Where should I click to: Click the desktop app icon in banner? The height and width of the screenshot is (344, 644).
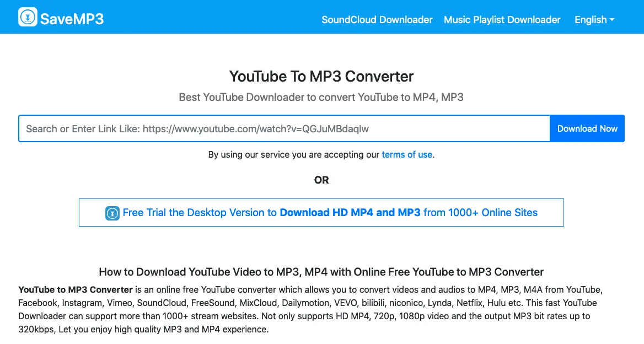pyautogui.click(x=112, y=213)
